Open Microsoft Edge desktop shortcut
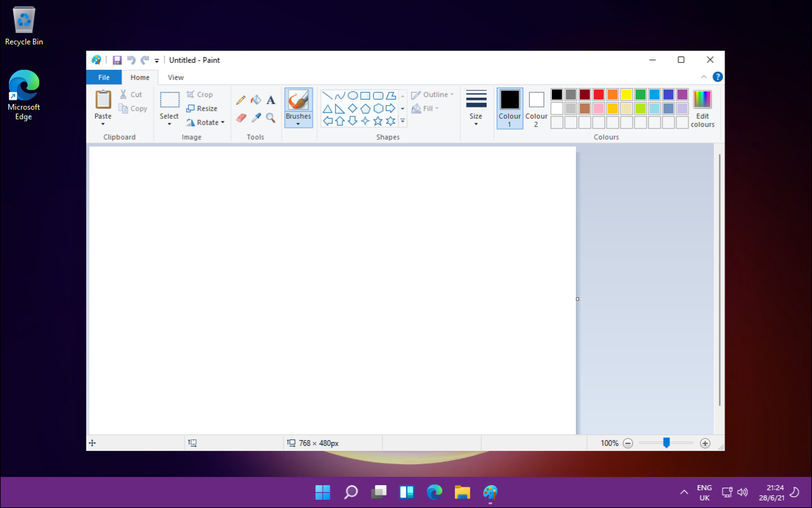 click(x=23, y=95)
